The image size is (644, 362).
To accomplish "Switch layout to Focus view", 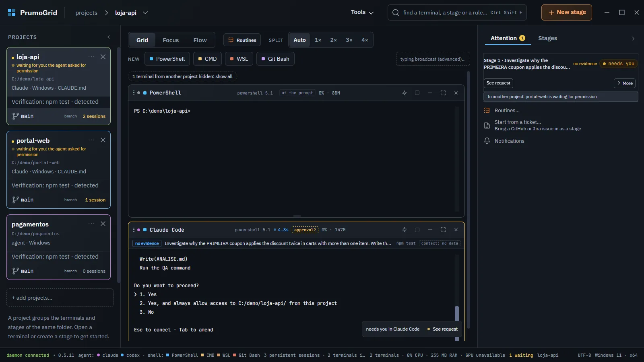I will (171, 40).
